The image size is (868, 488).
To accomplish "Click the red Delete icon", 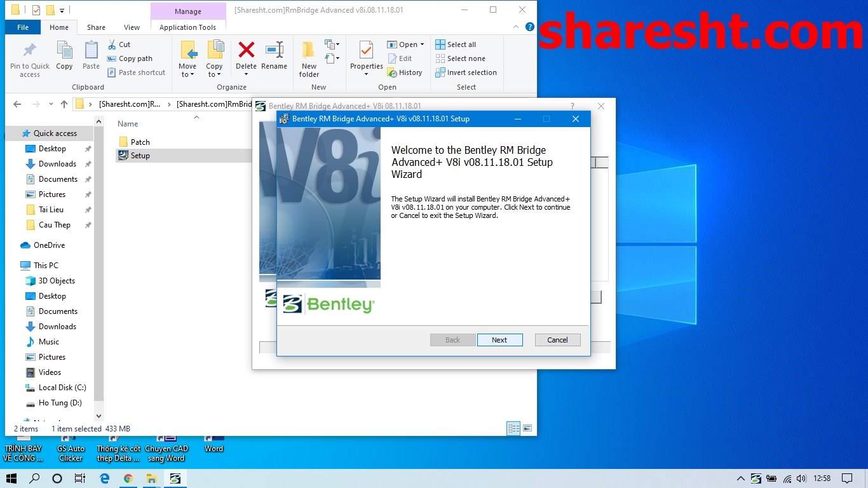I will tap(246, 51).
